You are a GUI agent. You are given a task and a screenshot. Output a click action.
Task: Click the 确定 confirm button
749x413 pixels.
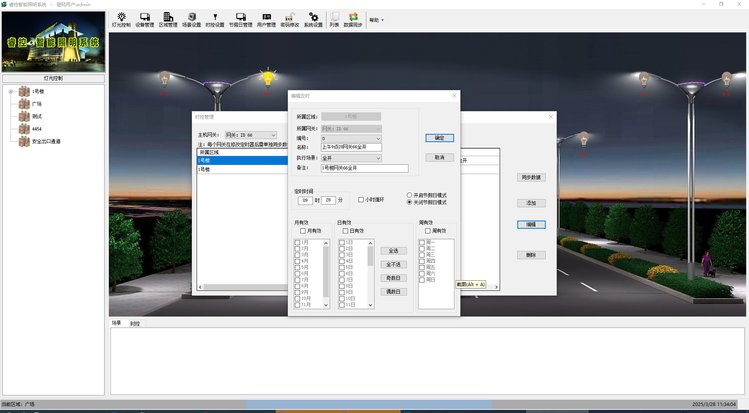coord(439,137)
